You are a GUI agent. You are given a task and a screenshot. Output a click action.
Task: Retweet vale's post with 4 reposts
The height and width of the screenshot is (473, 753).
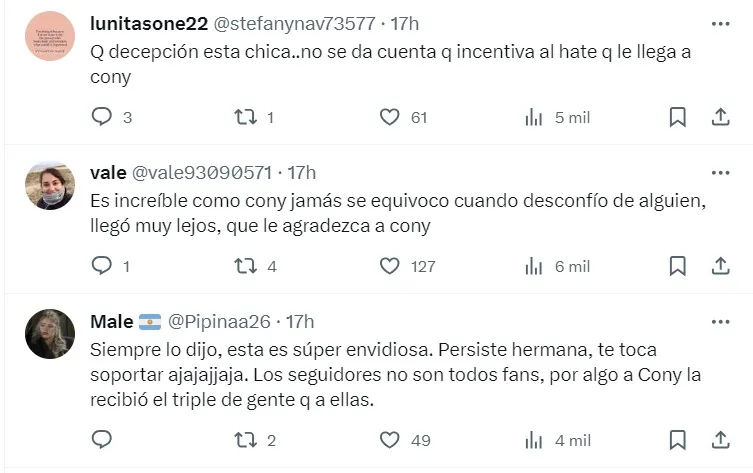pos(245,266)
